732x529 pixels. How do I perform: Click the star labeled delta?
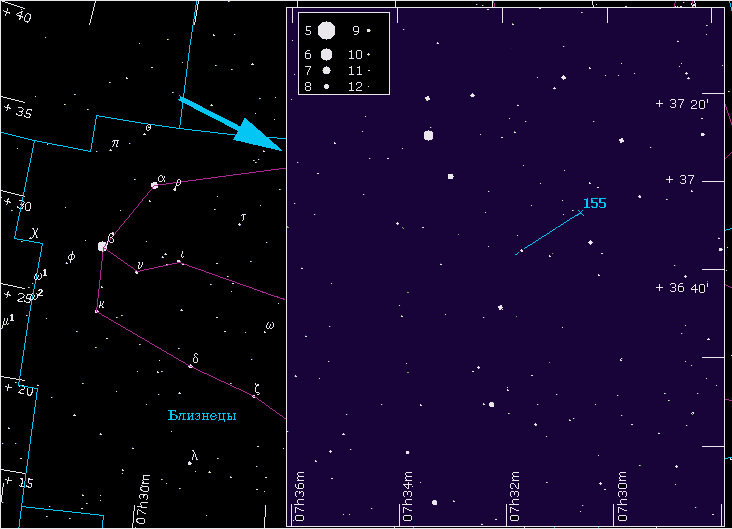190,366
